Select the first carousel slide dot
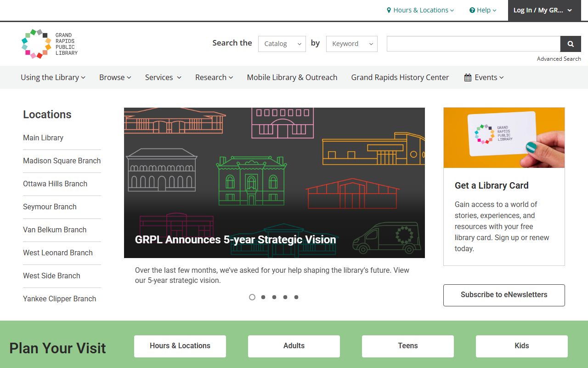This screenshot has height=368, width=588. (x=252, y=297)
